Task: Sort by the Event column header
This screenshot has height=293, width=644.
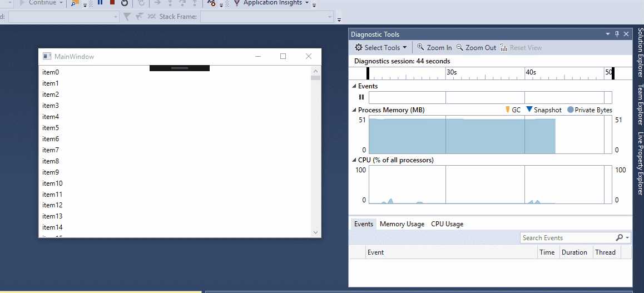Action: point(452,252)
